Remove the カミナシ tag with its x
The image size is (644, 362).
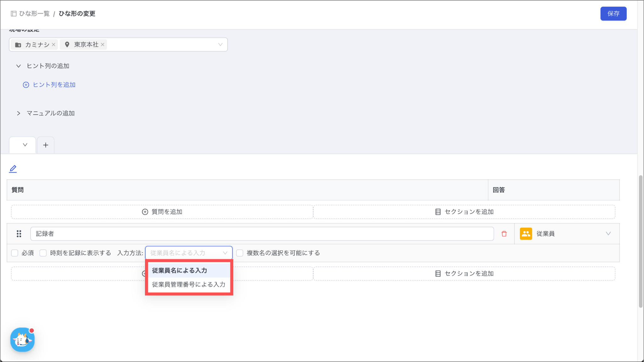click(x=54, y=45)
